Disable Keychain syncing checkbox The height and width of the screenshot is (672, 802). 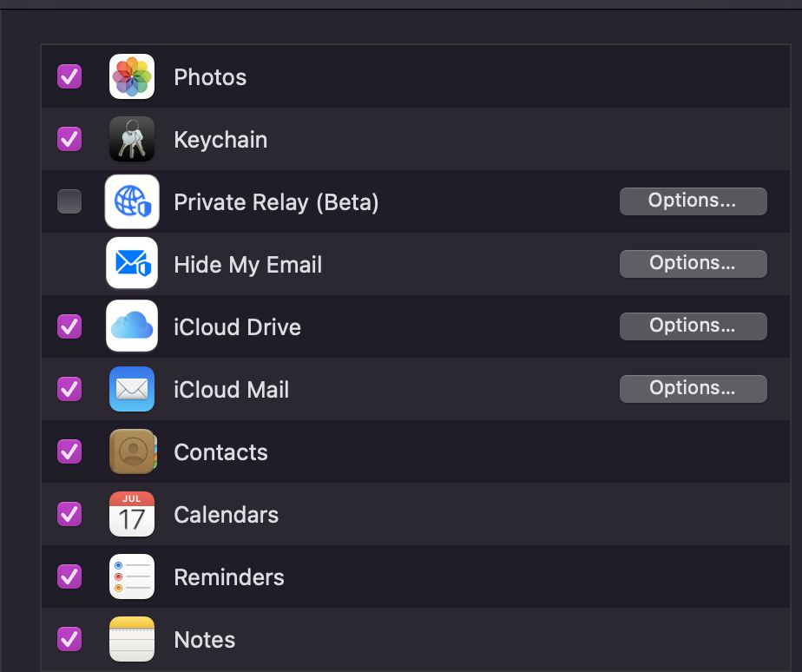coord(69,139)
